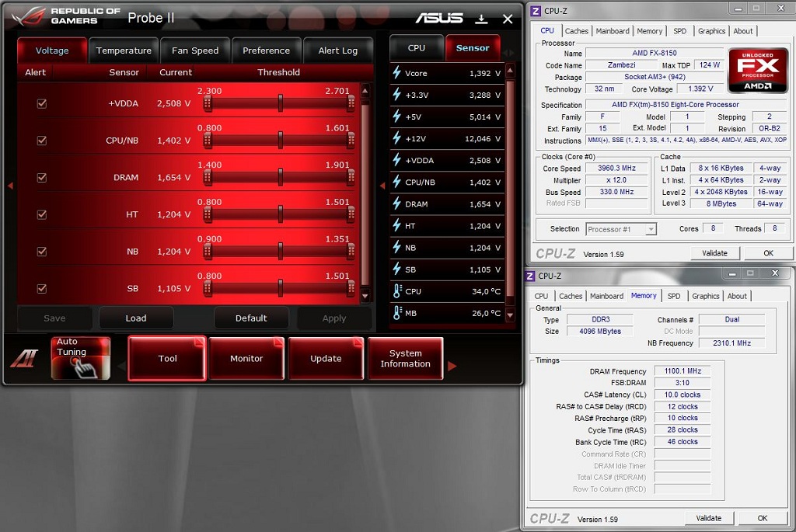Open the Processor #1 selection dropdown
This screenshot has width=796, height=532.
(x=621, y=229)
